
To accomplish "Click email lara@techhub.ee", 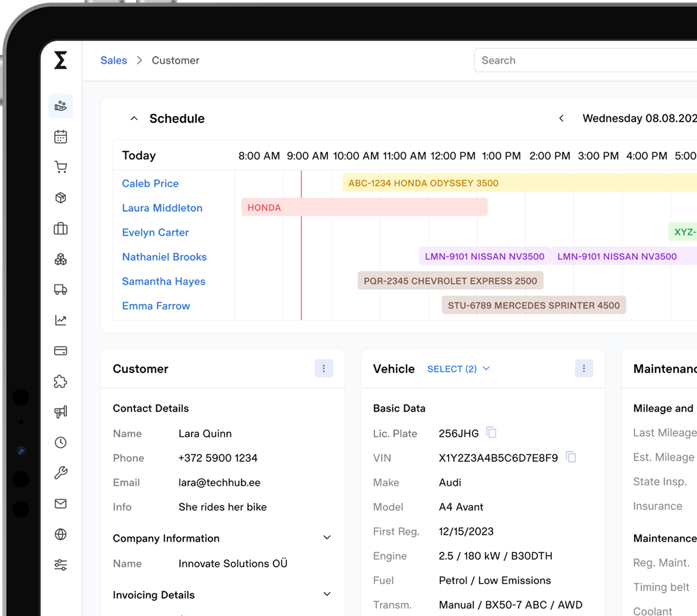I will point(219,482).
